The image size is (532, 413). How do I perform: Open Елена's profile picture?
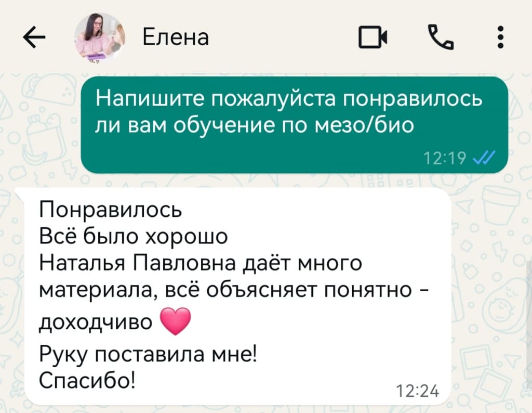pyautogui.click(x=100, y=37)
